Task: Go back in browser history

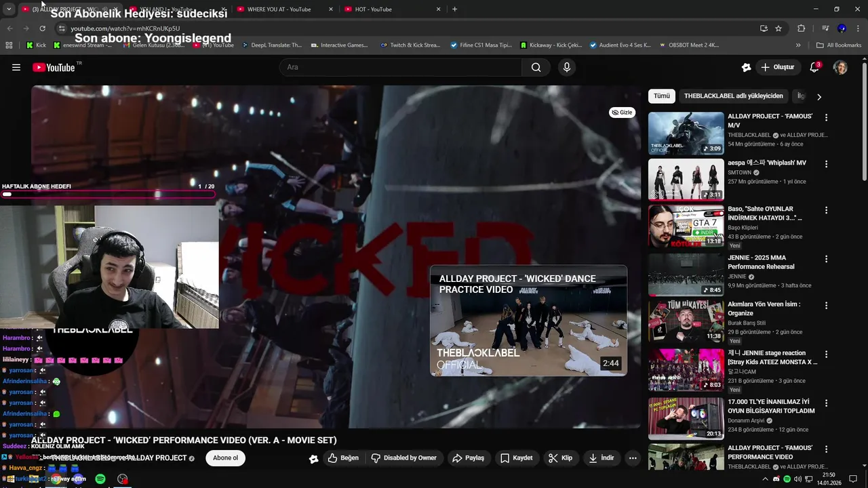Action: click(9, 28)
